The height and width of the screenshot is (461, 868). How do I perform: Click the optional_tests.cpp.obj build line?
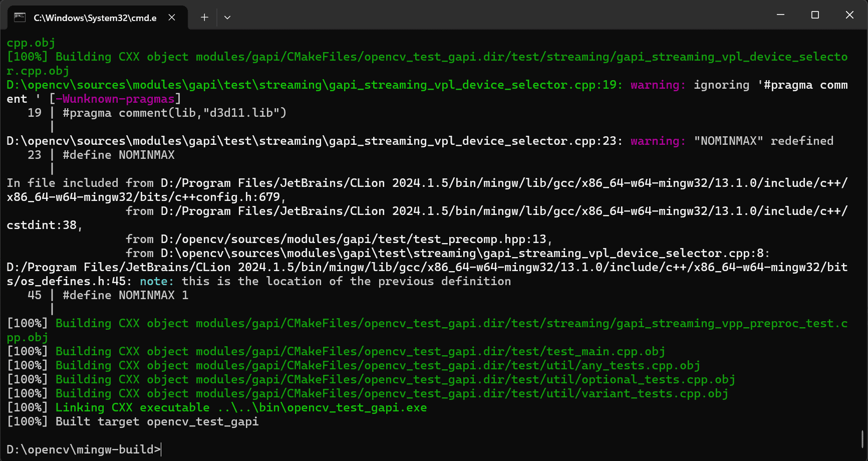[371, 379]
